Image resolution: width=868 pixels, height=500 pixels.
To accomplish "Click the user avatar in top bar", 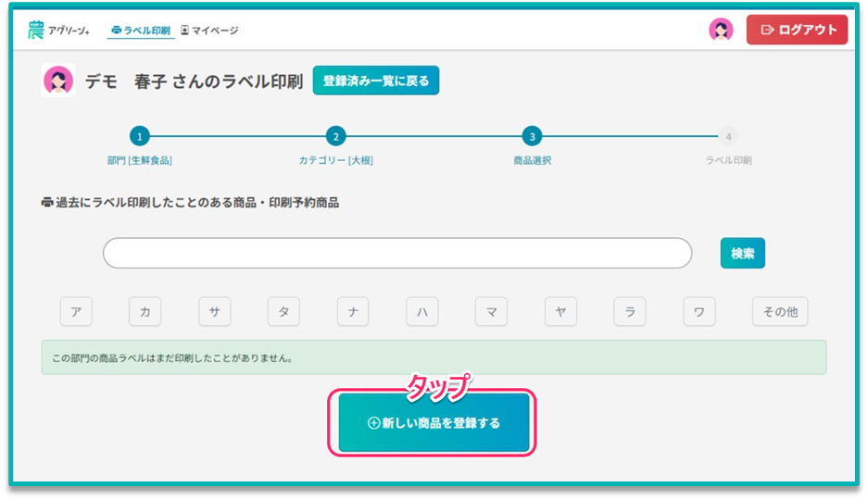I will (x=720, y=30).
